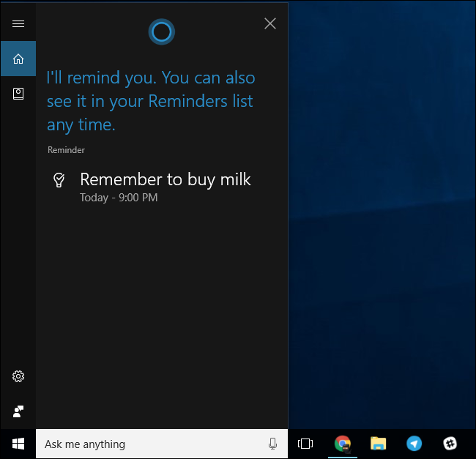Viewport: 476px width, 459px height.
Task: Open the Cortana Notebook
Action: click(x=18, y=94)
